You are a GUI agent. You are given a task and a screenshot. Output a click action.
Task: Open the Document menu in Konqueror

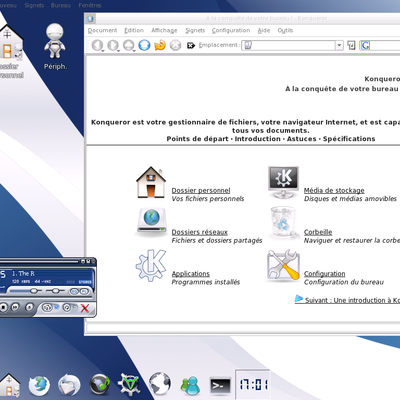tap(102, 30)
